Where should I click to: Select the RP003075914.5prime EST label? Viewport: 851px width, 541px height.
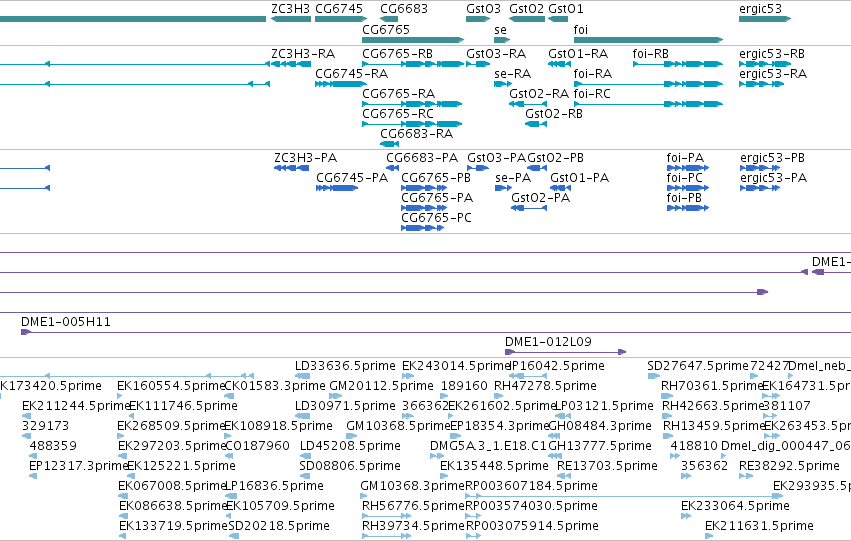coord(532,526)
